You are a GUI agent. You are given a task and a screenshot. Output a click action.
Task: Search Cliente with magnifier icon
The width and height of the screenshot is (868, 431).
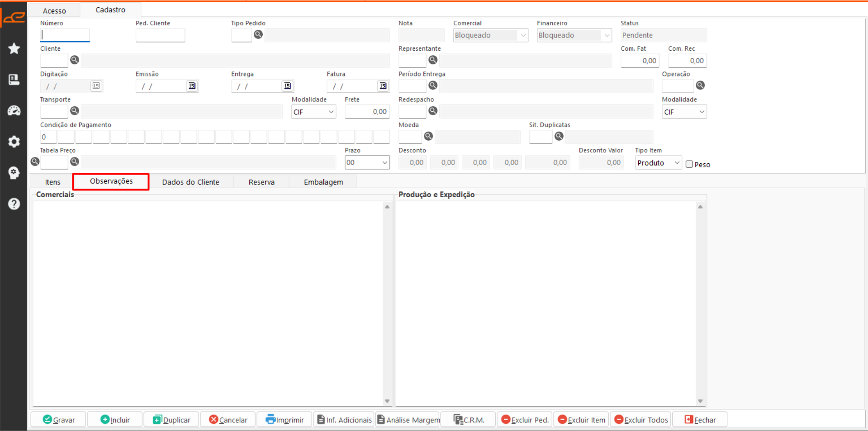[x=75, y=60]
